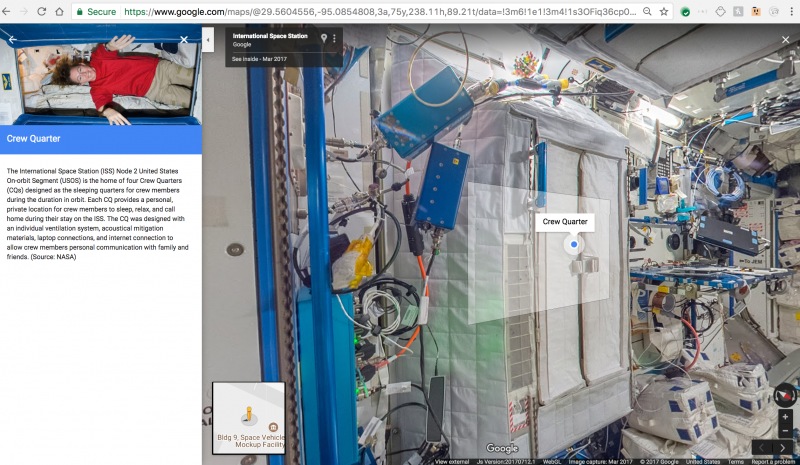800x465 pixels.
Task: Click the compass icon
Action: (785, 393)
